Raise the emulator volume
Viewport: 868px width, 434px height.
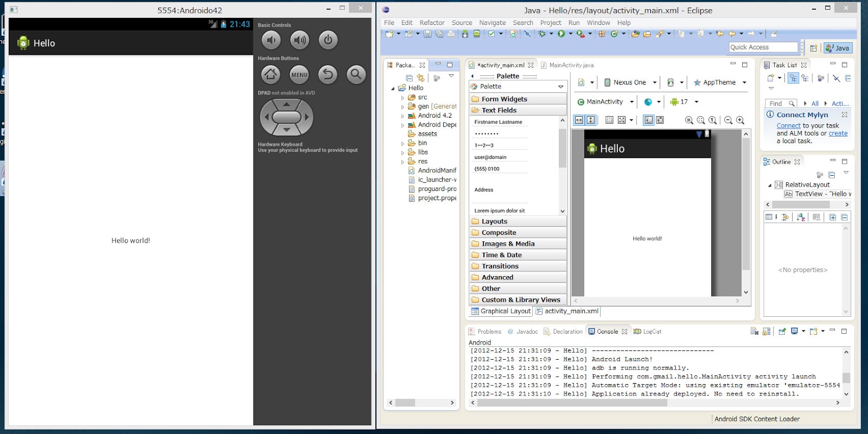(x=299, y=40)
